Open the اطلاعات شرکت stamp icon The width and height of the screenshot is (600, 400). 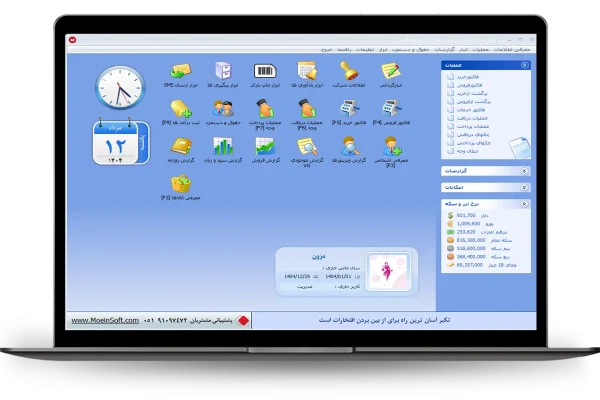[x=349, y=71]
